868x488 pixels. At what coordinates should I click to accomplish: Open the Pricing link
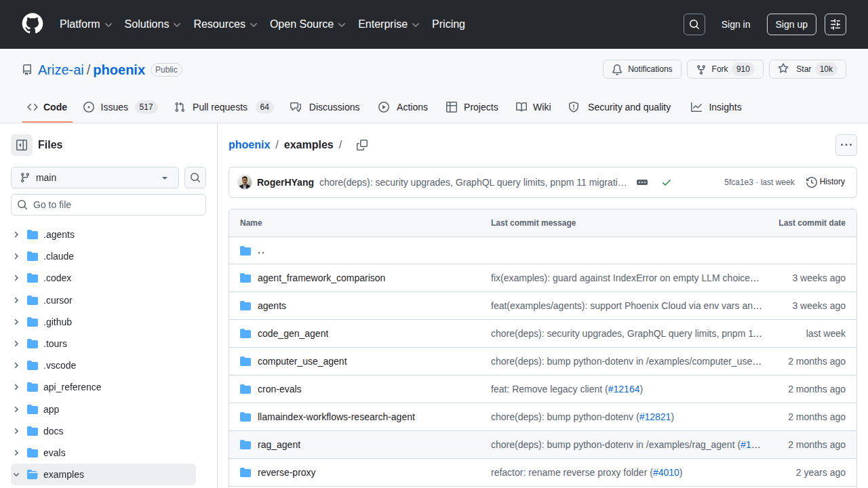coord(448,24)
